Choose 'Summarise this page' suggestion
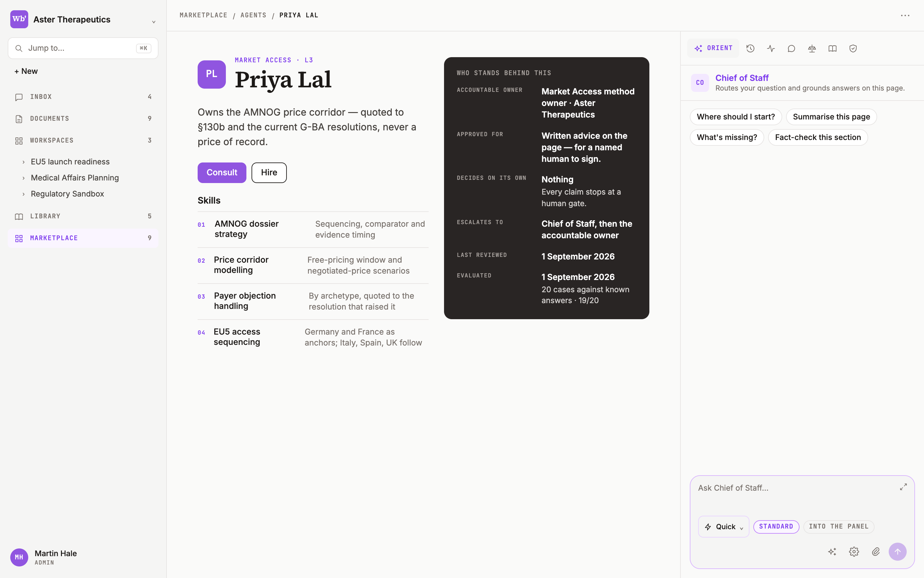This screenshot has height=578, width=924. (x=831, y=117)
